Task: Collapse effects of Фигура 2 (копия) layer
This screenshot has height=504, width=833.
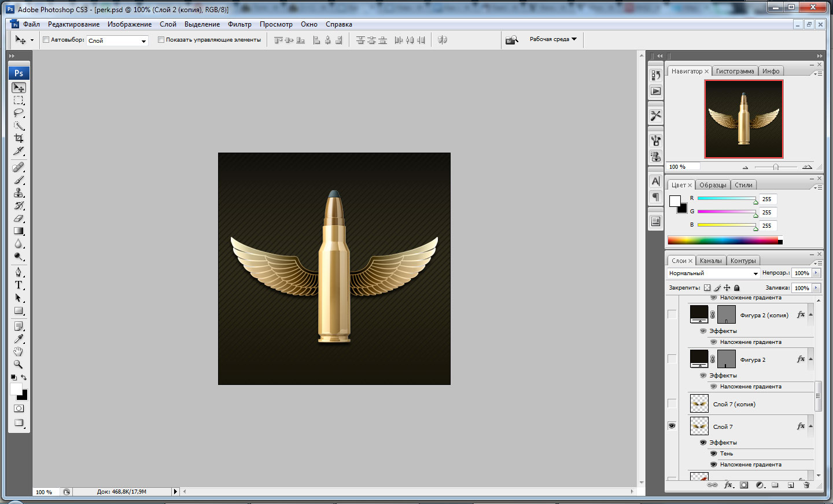Action: (x=811, y=314)
